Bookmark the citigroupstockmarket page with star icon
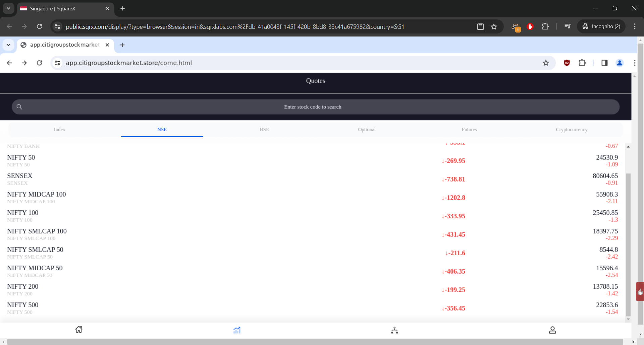Image resolution: width=644 pixels, height=345 pixels. (x=546, y=63)
